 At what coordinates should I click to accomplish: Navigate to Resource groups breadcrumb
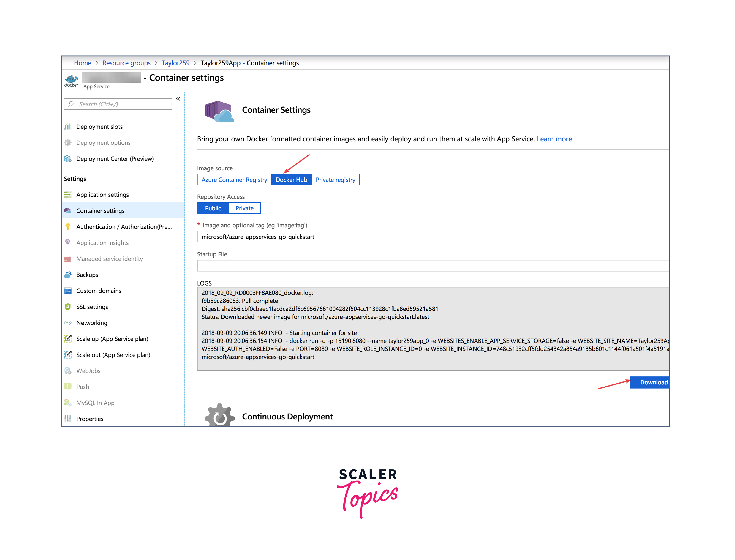click(x=126, y=63)
